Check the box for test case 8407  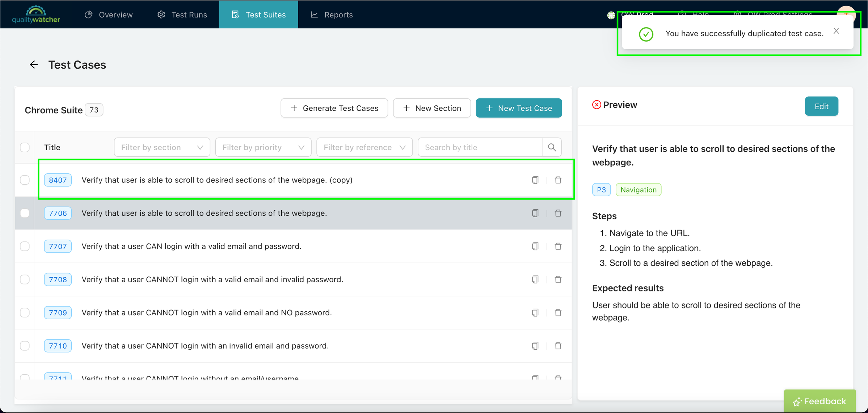25,180
